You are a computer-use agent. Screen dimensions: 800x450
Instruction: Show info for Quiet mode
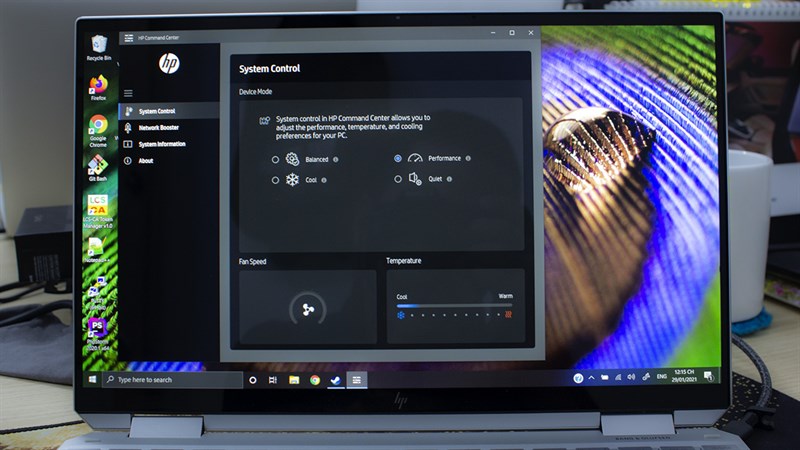point(449,179)
